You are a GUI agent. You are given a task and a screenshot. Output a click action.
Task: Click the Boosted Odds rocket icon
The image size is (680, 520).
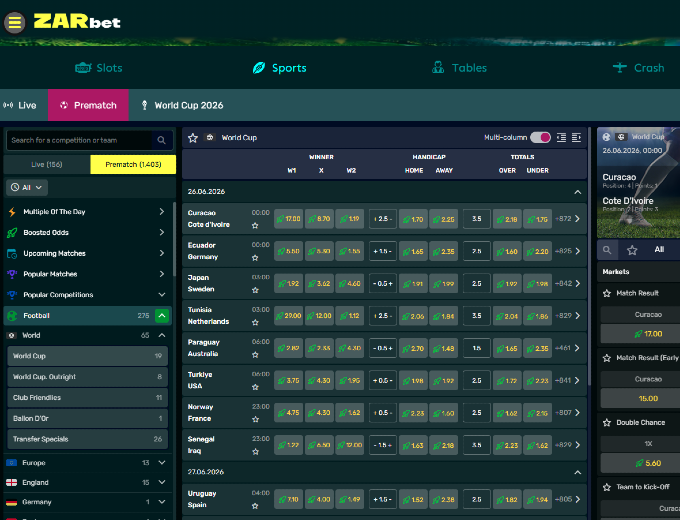tap(12, 232)
